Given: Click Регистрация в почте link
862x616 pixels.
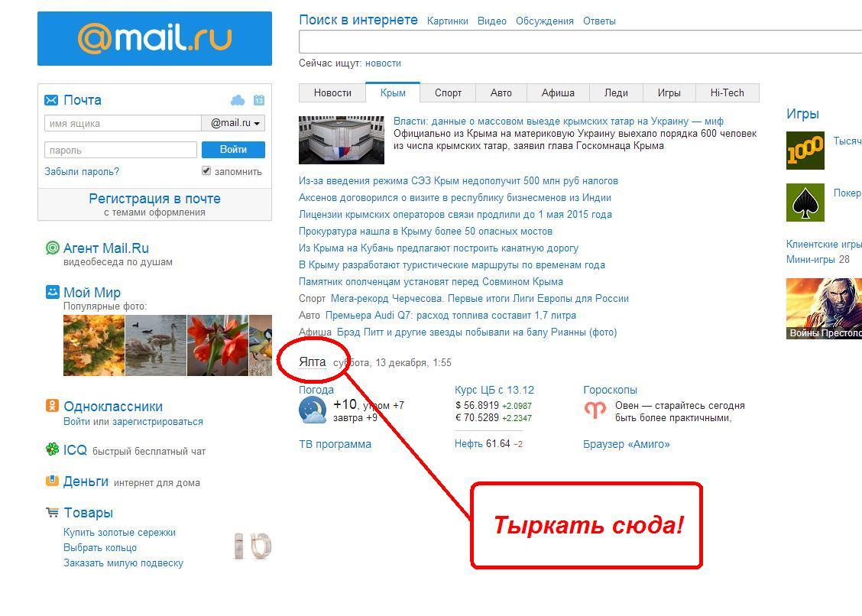Looking at the screenshot, I should 154,199.
